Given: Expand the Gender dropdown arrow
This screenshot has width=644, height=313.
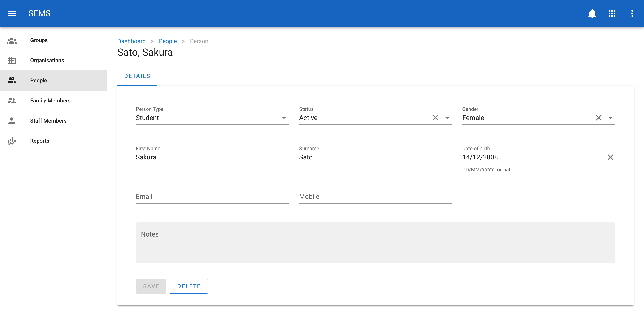Looking at the screenshot, I should (610, 118).
